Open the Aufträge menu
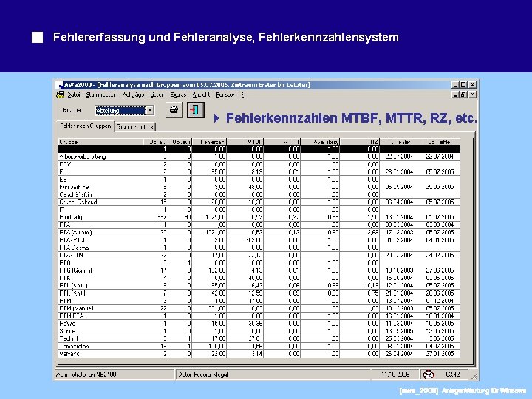 tap(133, 95)
